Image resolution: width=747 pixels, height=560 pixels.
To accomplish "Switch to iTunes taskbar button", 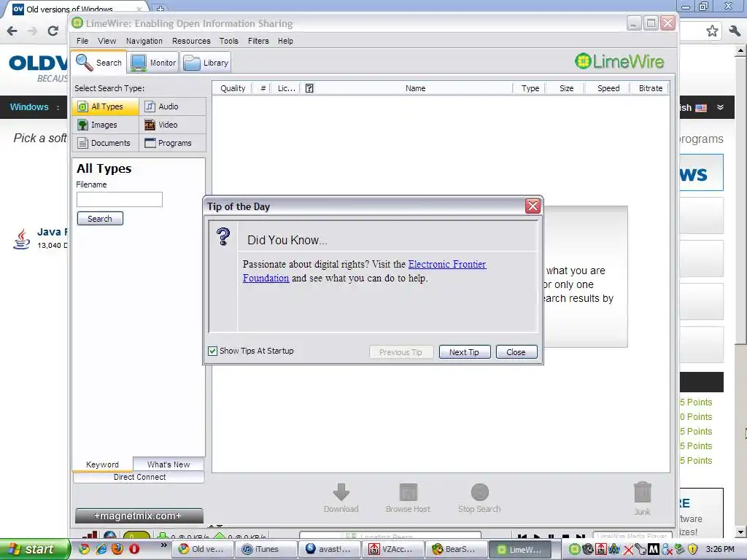I will [x=266, y=549].
